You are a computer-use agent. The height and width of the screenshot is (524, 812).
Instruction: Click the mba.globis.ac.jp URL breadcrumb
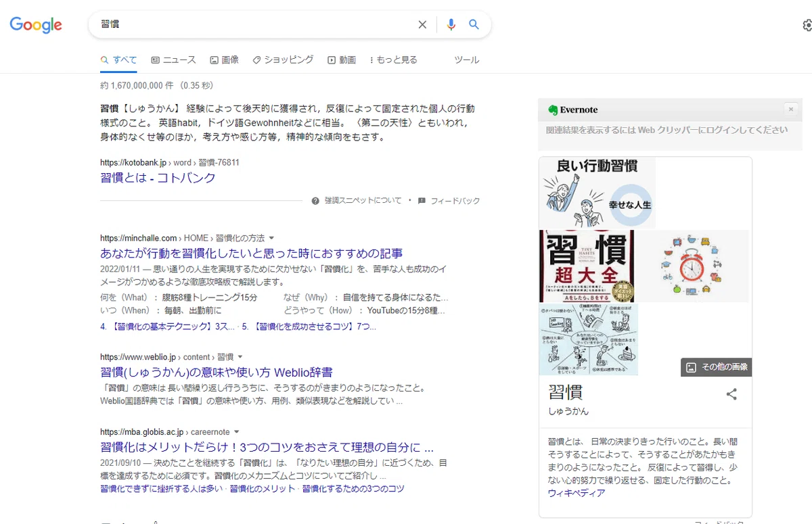tap(164, 432)
